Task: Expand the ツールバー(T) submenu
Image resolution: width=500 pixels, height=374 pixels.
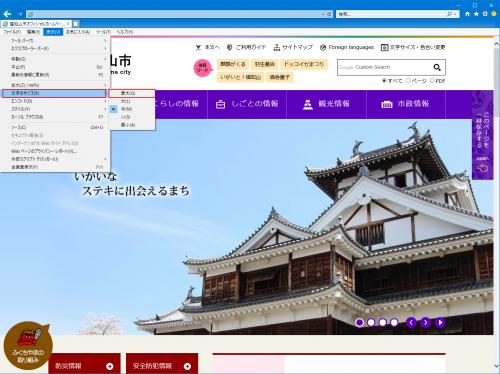Action: [x=54, y=40]
